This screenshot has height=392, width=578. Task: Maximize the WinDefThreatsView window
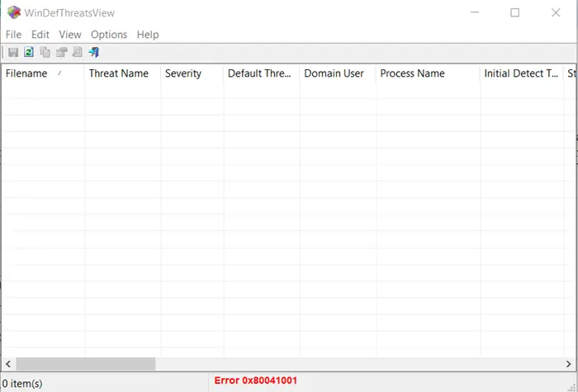[x=515, y=12]
